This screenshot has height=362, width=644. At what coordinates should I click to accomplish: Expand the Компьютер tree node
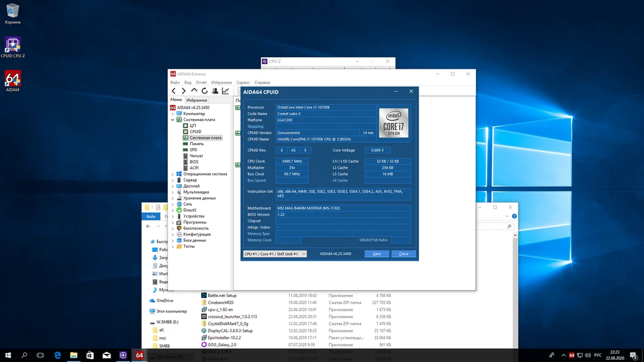point(173,114)
